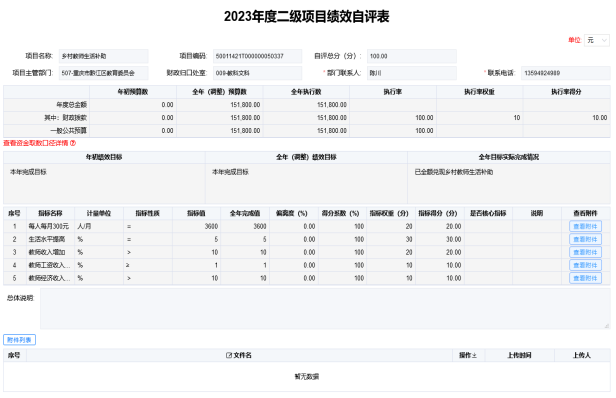View attachment for 生活水平提高 row
This screenshot has width=616, height=398.
point(585,239)
